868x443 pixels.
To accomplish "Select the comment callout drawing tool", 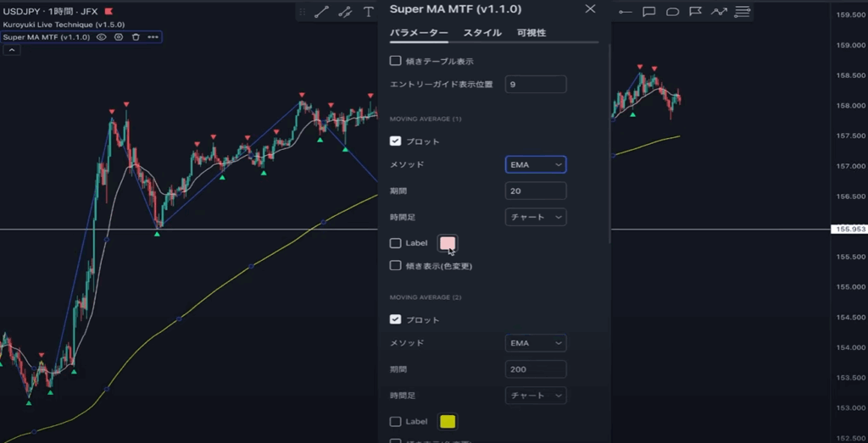I will tap(648, 12).
